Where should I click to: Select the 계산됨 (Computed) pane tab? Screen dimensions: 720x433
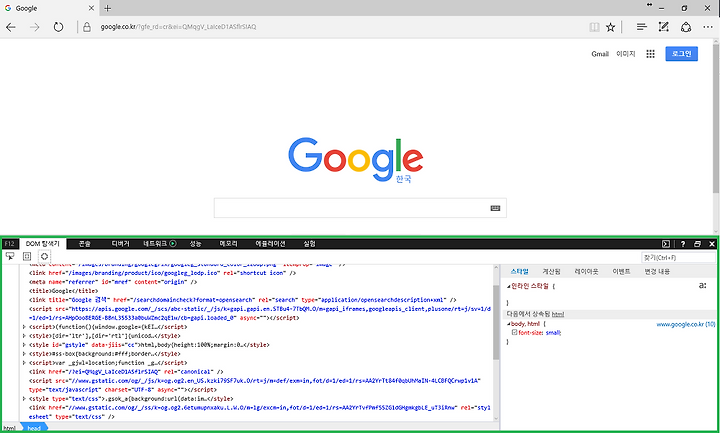coord(551,271)
